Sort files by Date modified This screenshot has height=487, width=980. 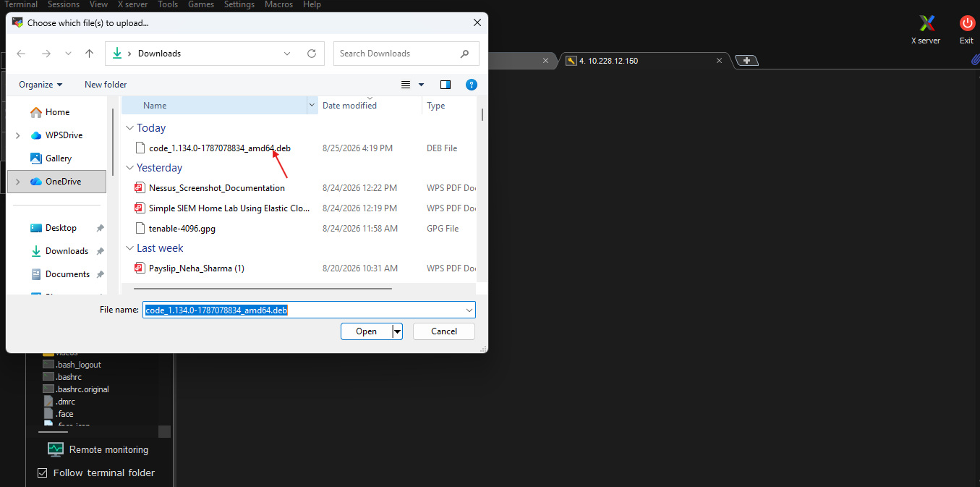[349, 106]
